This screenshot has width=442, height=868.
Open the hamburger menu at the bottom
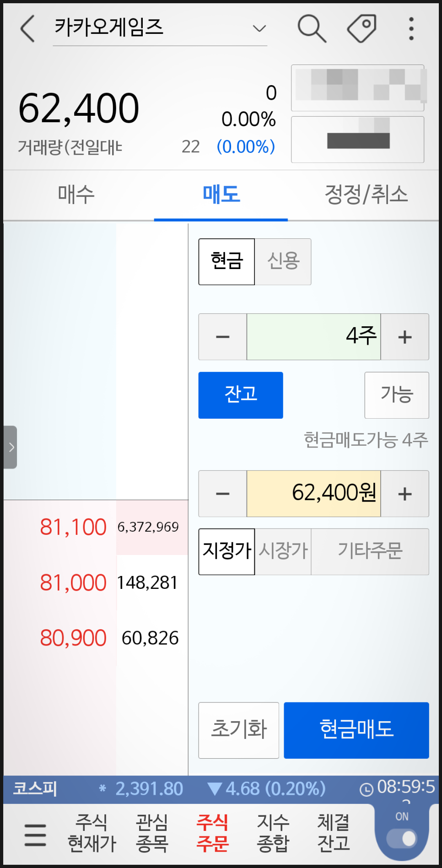(x=35, y=835)
